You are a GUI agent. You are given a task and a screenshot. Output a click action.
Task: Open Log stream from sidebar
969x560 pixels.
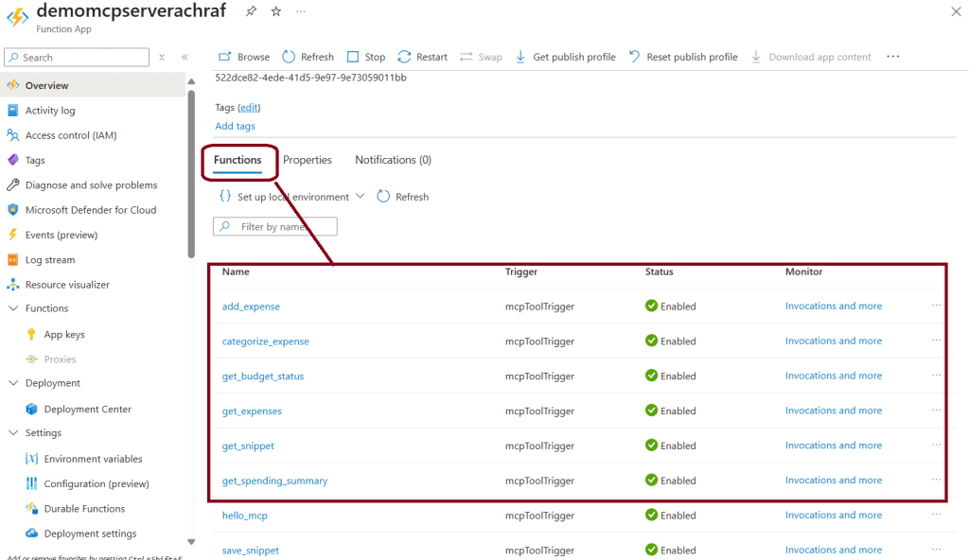[x=49, y=259]
